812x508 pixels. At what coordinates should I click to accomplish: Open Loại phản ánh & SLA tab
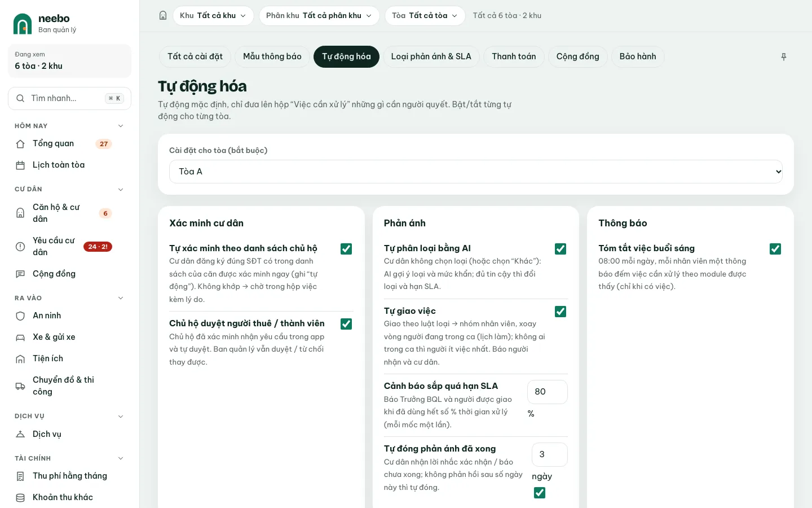tap(431, 56)
